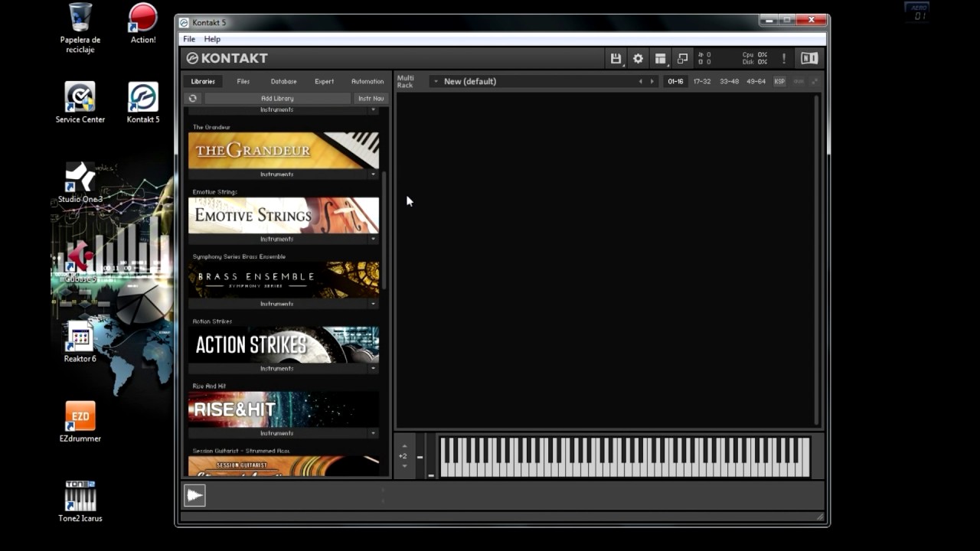Click the libraries list scrollbar
This screenshot has width=980, height=551.
coord(384,230)
